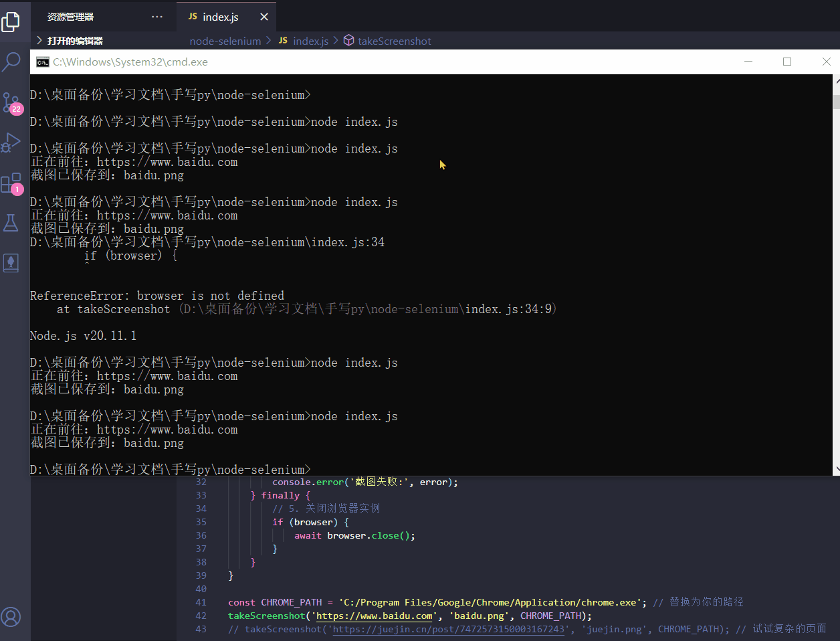This screenshot has height=641, width=840.
Task: Open Source Control view with 22 badge
Action: coord(12,103)
